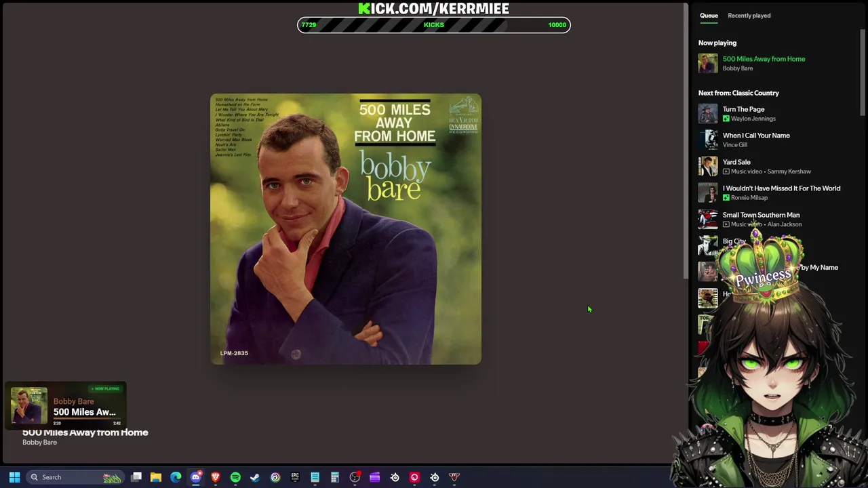868x488 pixels.
Task: Open Task View in the taskbar
Action: click(136, 477)
